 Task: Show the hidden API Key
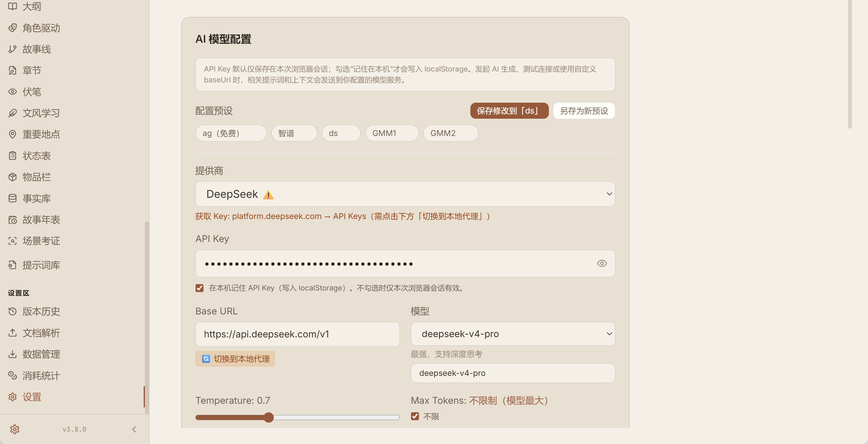coord(602,263)
